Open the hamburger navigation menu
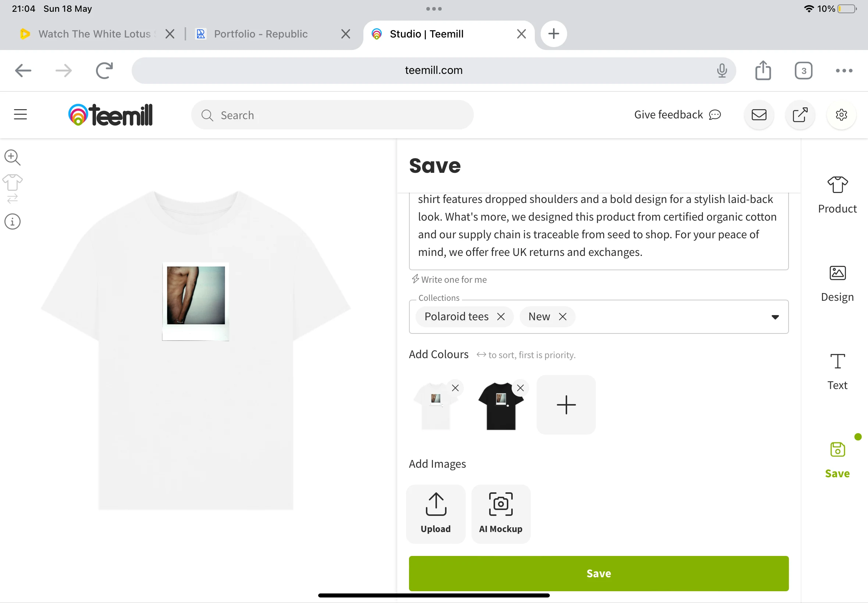 tap(20, 114)
